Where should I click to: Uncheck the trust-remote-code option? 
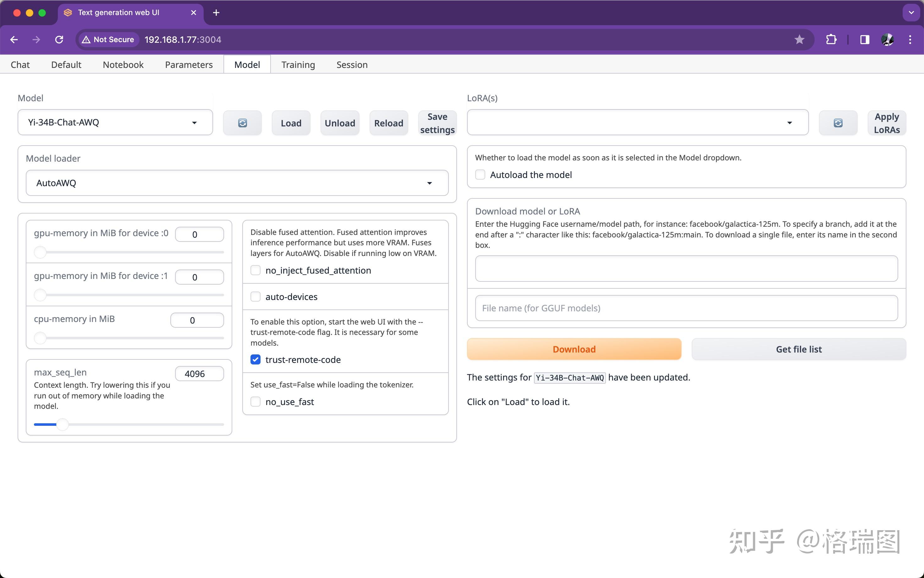256,359
